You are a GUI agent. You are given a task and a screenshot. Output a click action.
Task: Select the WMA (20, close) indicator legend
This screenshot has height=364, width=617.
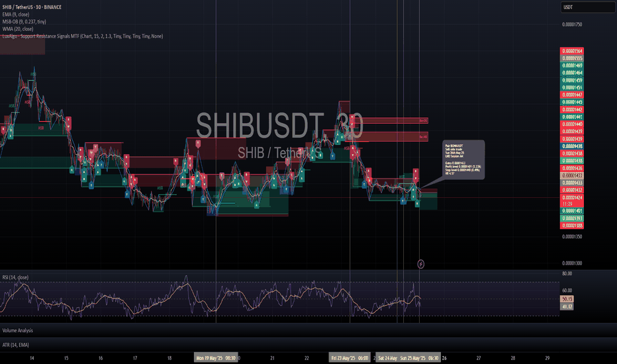click(x=18, y=28)
